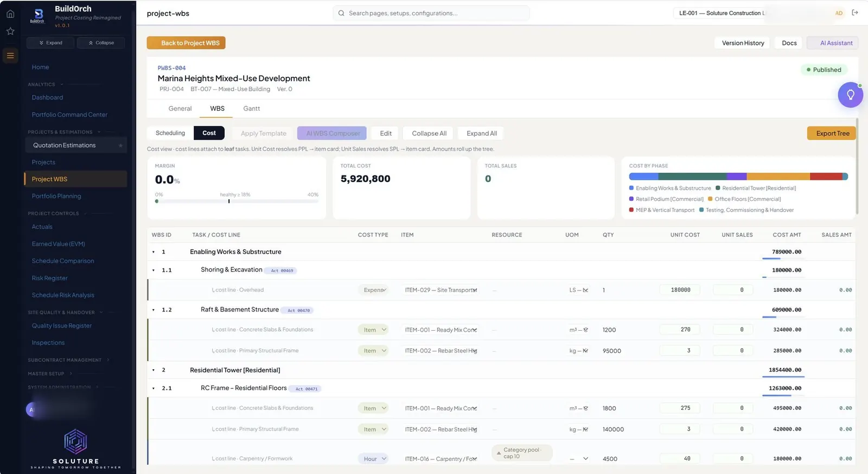This screenshot has height=474, width=868.
Task: Open Dashboard in the sidebar menu
Action: 47,98
